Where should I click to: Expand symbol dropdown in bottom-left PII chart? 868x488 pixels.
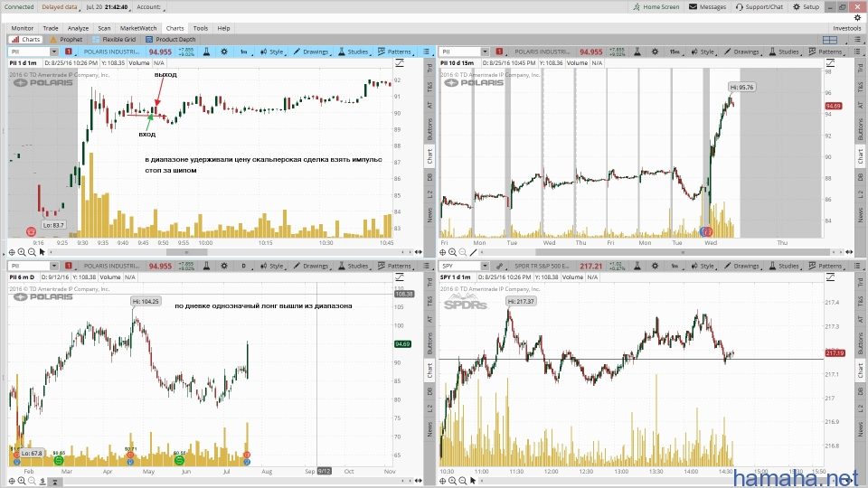(x=53, y=266)
